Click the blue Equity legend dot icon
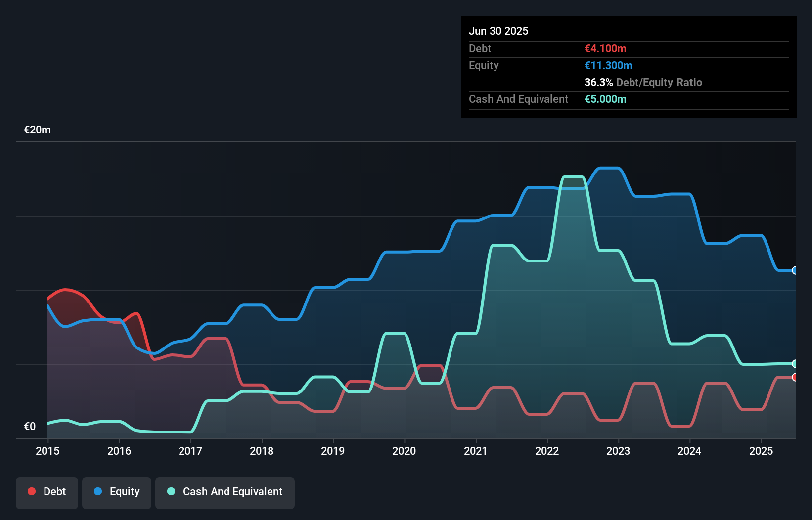The width and height of the screenshot is (812, 520). [98, 491]
